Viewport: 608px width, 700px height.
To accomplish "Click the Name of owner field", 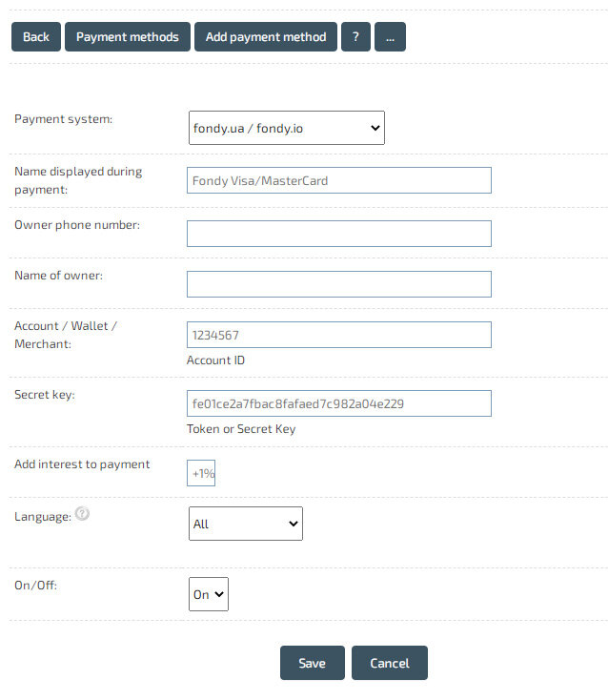I will [x=338, y=284].
